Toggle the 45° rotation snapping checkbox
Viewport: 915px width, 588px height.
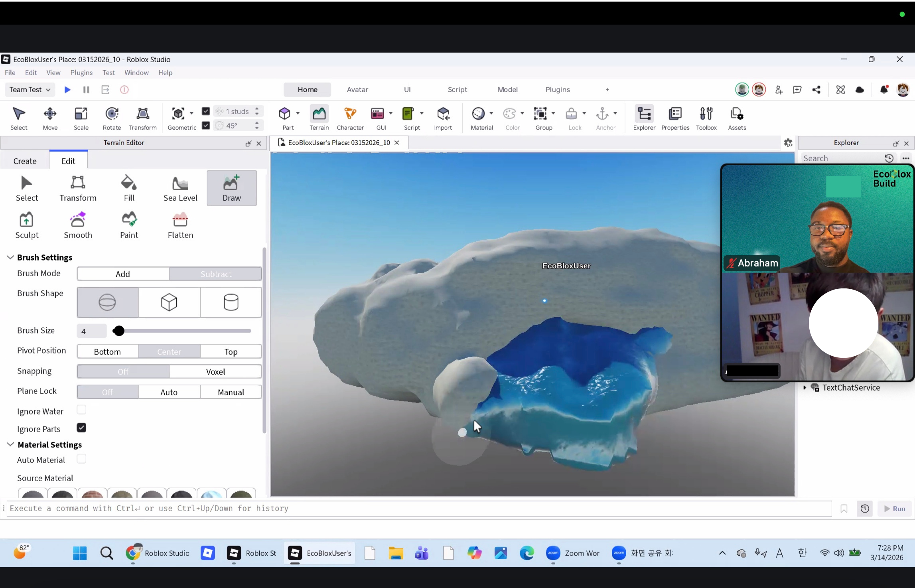tap(206, 126)
